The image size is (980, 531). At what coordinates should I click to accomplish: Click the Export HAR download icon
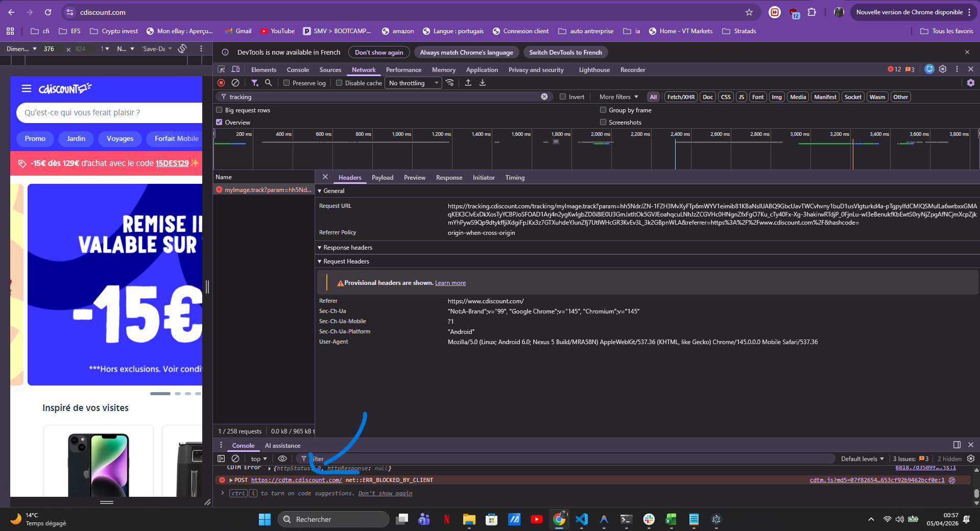(x=483, y=83)
